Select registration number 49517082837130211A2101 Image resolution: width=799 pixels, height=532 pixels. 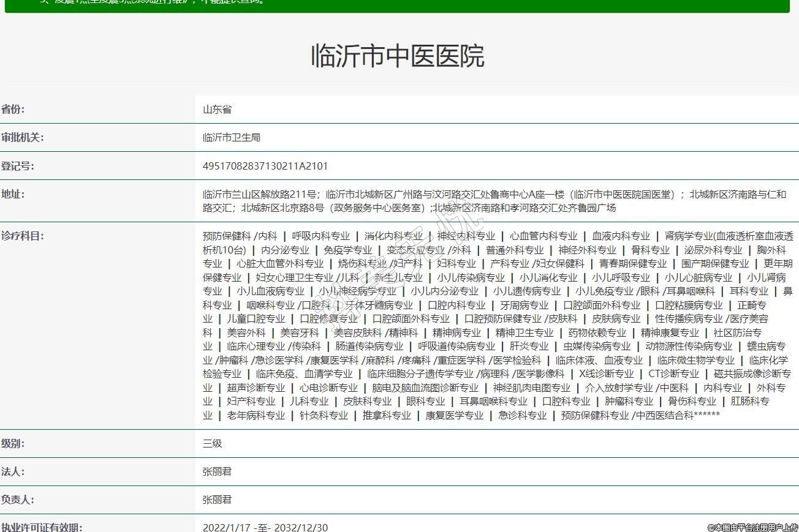point(265,166)
